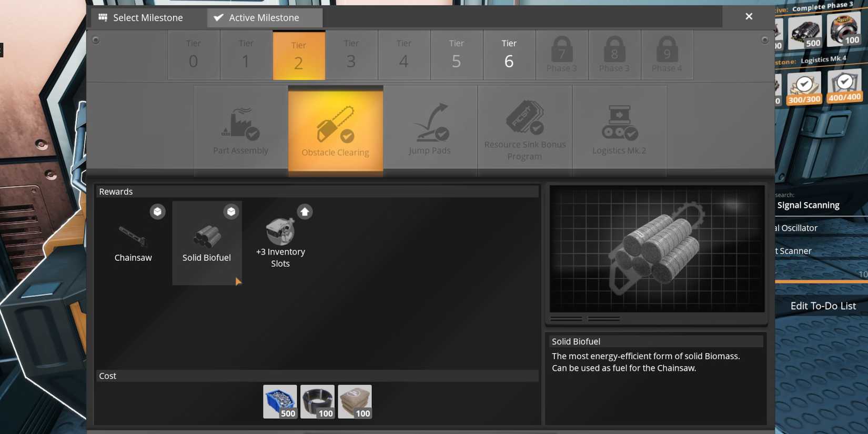Select the Part Assembly milestone
Viewport: 868px width, 434px height.
[240, 130]
